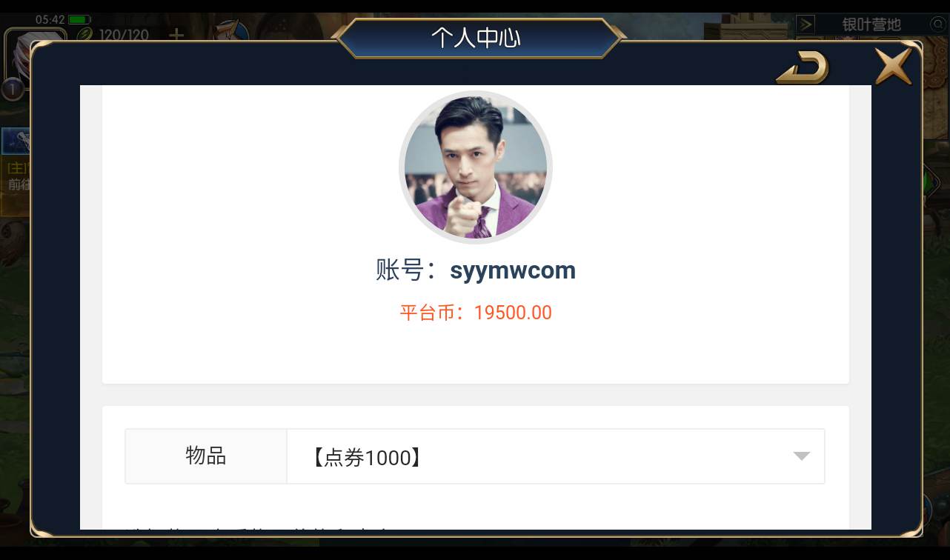This screenshot has height=560, width=950.
Task: Tap the round winged icon right of stamina plus
Action: (231, 31)
